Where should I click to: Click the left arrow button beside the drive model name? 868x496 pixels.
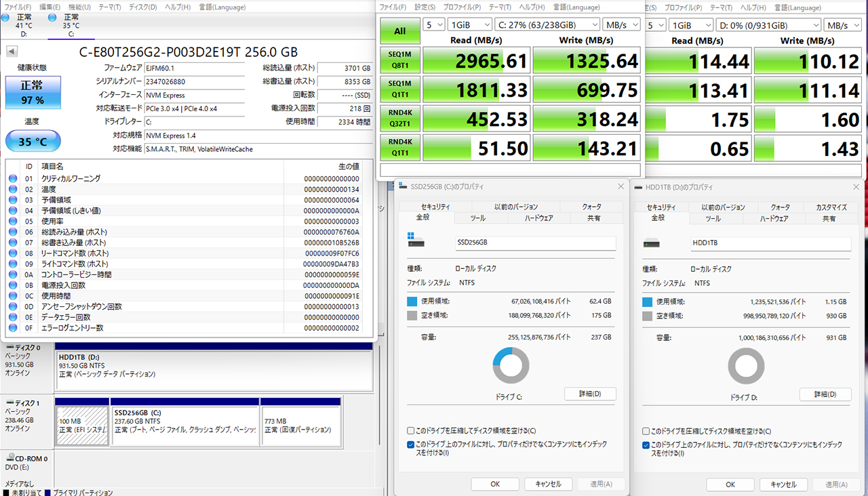coord(12,52)
